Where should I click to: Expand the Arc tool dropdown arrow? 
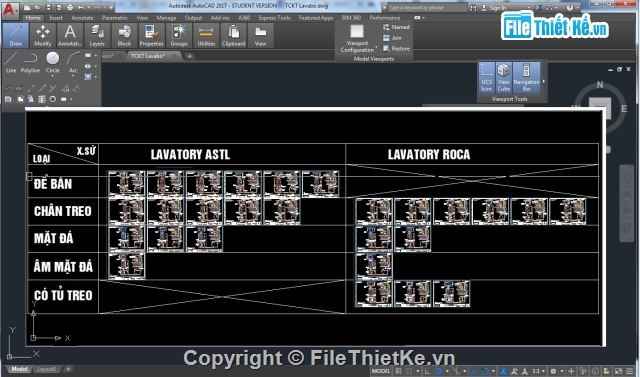[x=73, y=76]
